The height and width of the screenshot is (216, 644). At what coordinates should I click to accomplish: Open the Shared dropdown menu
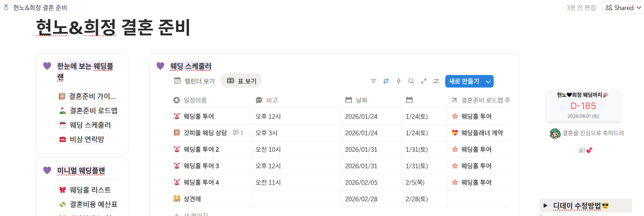pos(623,8)
